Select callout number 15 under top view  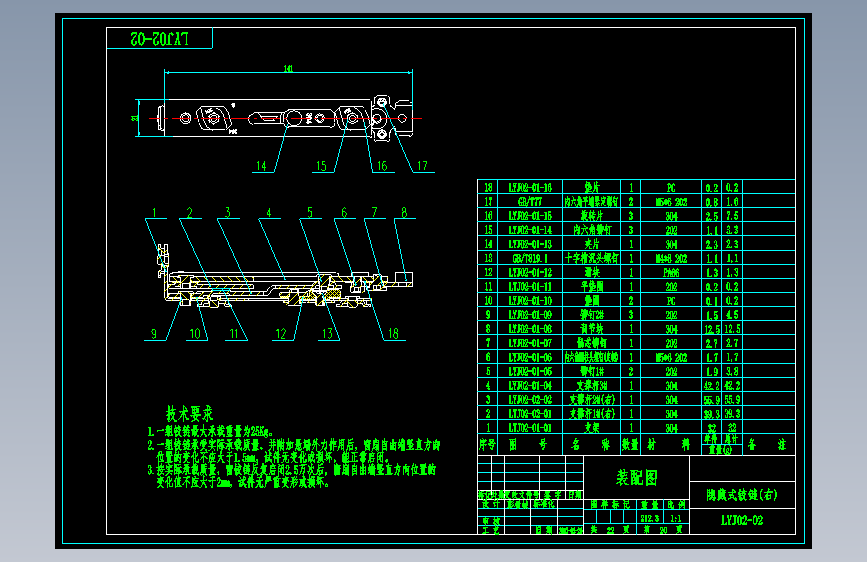point(321,166)
